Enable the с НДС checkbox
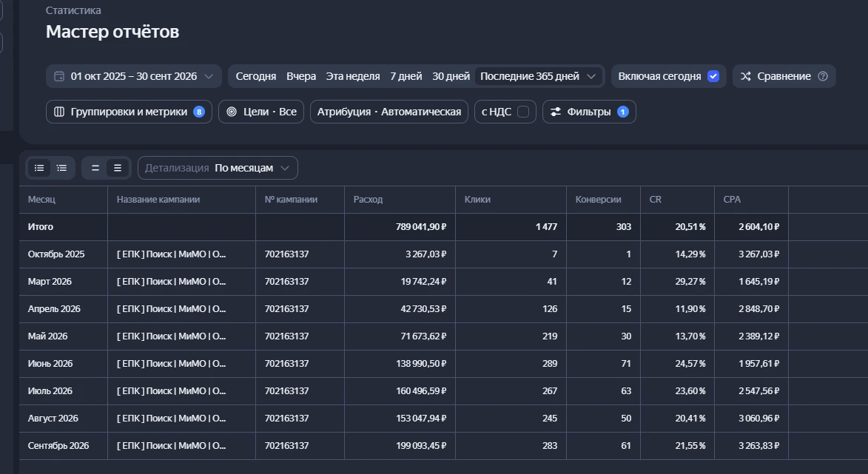Image resolution: width=868 pixels, height=474 pixels. 523,112
